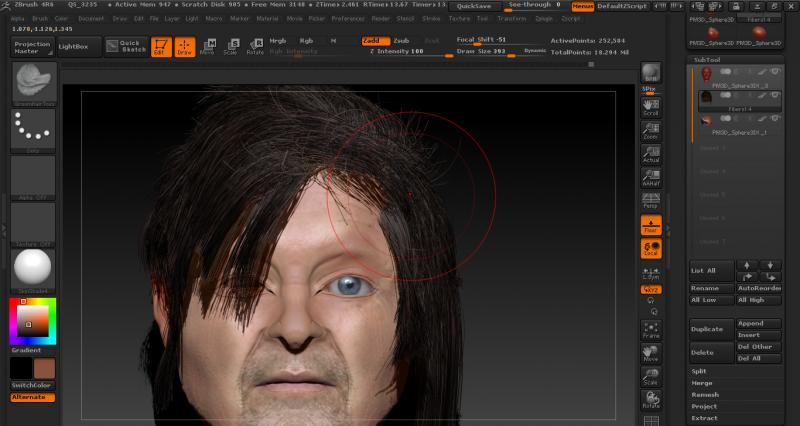Click the Zoom canvas icon
800x426 pixels.
pyautogui.click(x=651, y=130)
